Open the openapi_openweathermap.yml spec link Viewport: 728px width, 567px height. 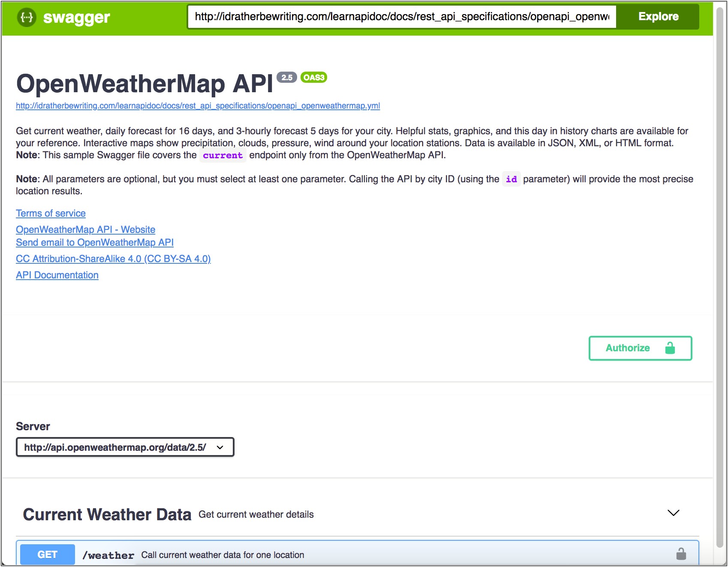[x=198, y=106]
